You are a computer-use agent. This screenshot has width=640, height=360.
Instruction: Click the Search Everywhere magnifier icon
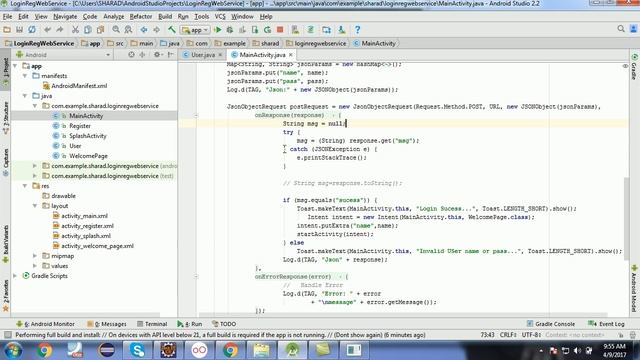(621, 29)
